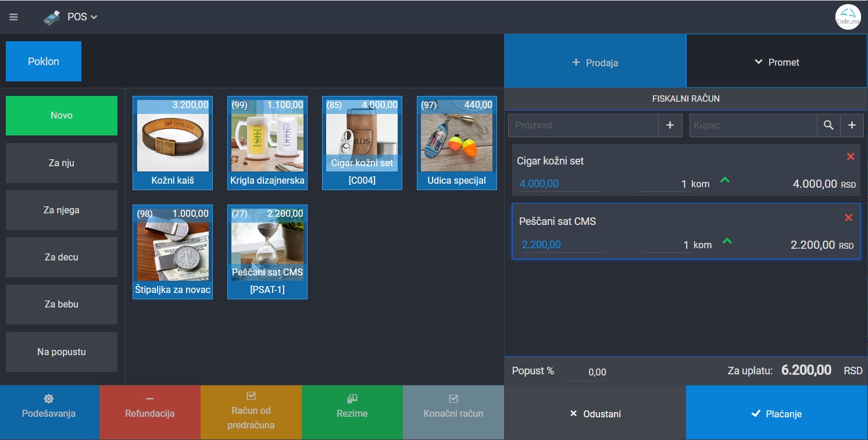Focus the Proizvod input field
Viewport: 868px width, 440px height.
point(583,125)
